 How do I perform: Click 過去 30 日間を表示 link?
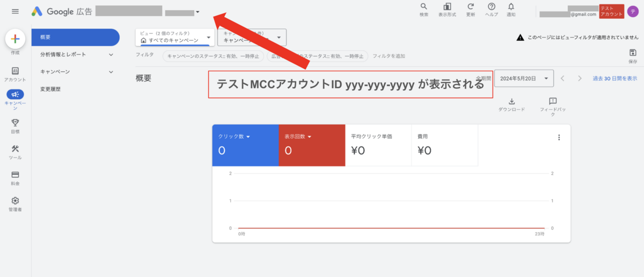[615, 78]
